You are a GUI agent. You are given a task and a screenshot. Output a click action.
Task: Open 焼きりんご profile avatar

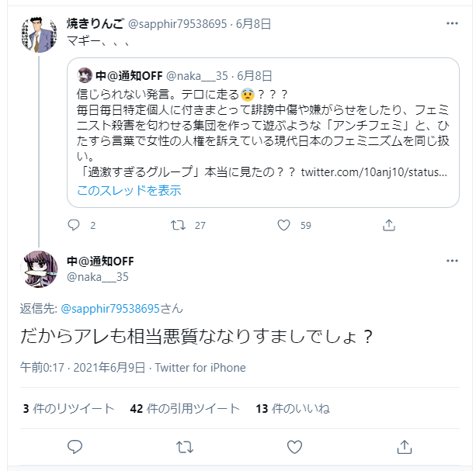pyautogui.click(x=39, y=34)
